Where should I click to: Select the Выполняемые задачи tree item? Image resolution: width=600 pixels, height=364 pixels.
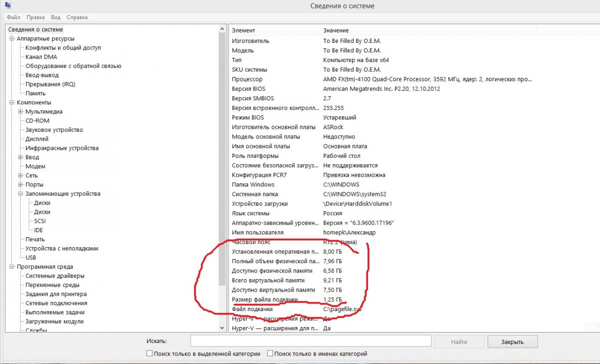56,313
